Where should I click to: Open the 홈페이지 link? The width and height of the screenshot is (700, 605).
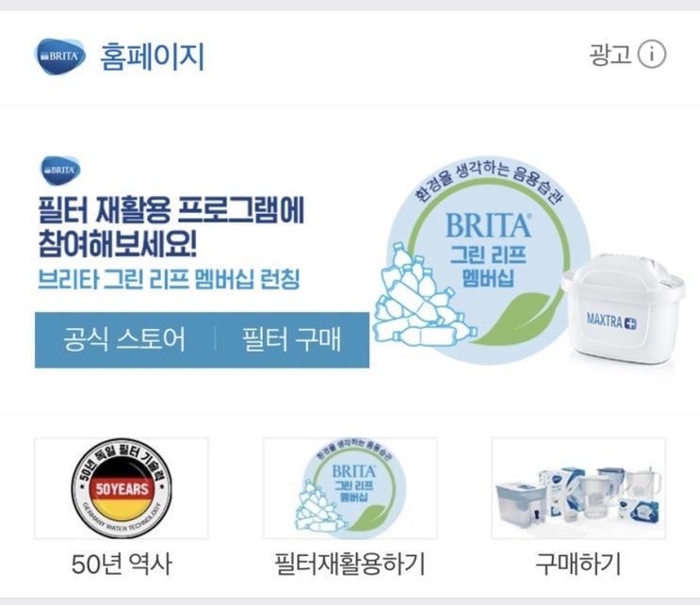[x=153, y=57]
